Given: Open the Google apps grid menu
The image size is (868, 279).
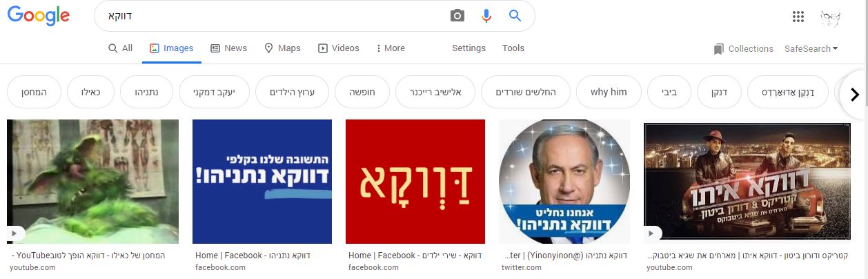Looking at the screenshot, I should [798, 17].
